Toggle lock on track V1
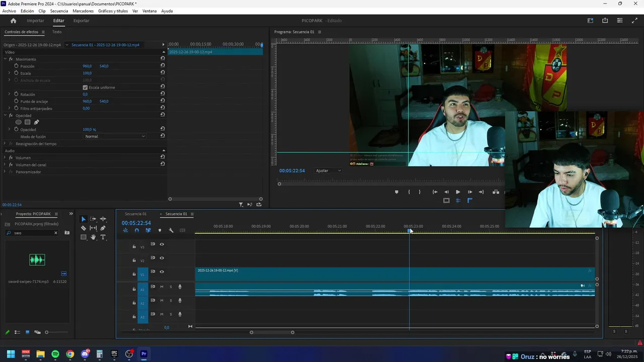This screenshot has width=644, height=362. (x=134, y=274)
